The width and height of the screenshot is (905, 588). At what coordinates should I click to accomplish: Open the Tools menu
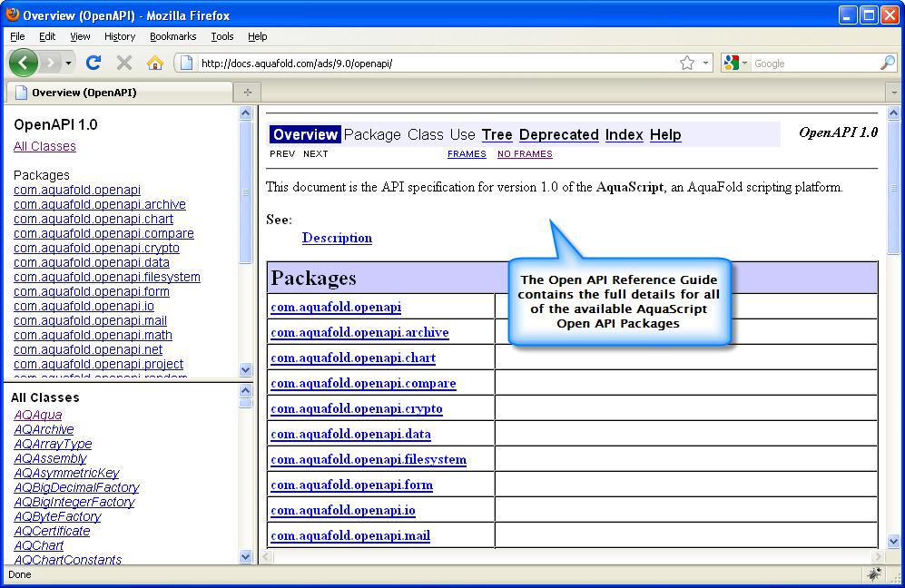coord(221,36)
